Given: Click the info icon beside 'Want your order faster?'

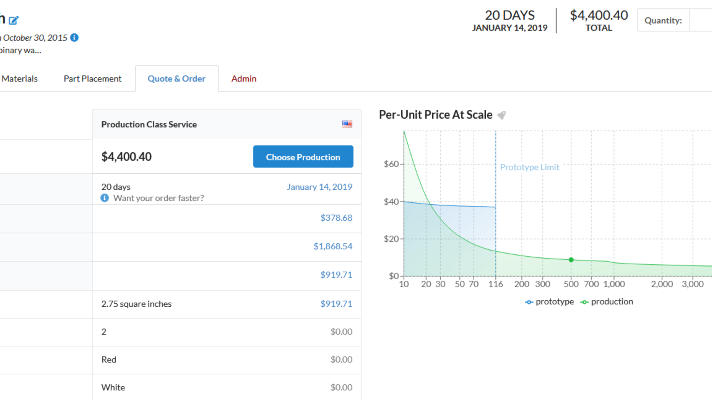Looking at the screenshot, I should point(106,198).
